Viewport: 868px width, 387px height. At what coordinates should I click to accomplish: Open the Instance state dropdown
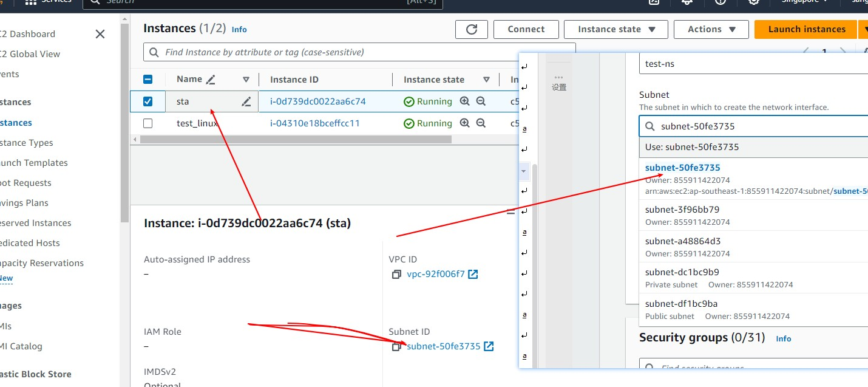(x=616, y=29)
